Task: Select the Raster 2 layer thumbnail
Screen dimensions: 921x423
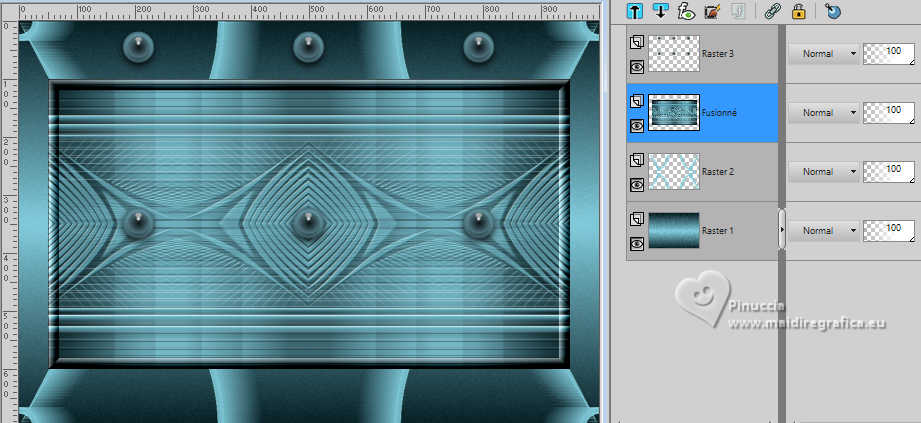Action: click(674, 172)
